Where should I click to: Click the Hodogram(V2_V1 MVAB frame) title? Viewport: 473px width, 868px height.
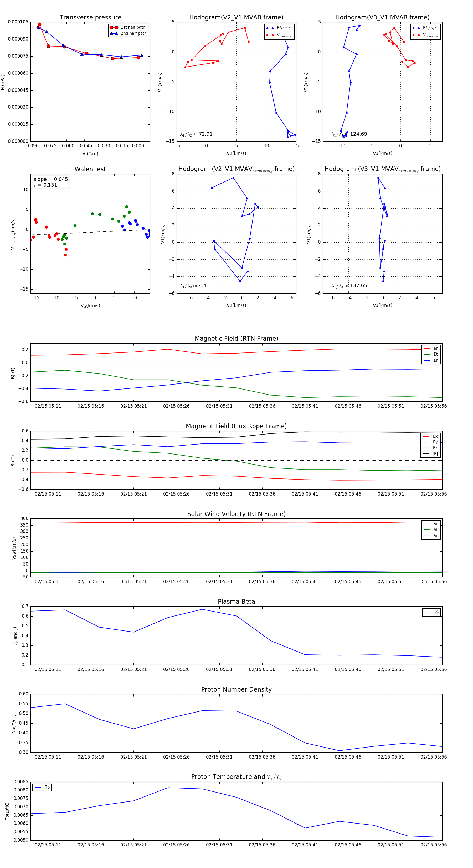tap(236, 18)
